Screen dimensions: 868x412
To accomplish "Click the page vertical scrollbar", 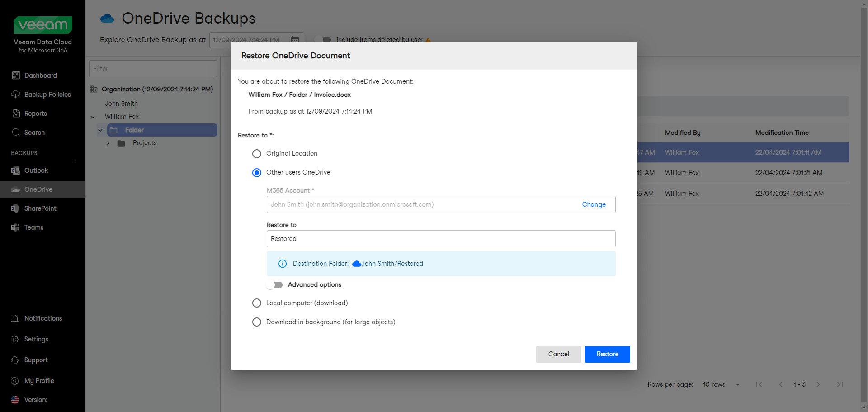I will [x=864, y=206].
